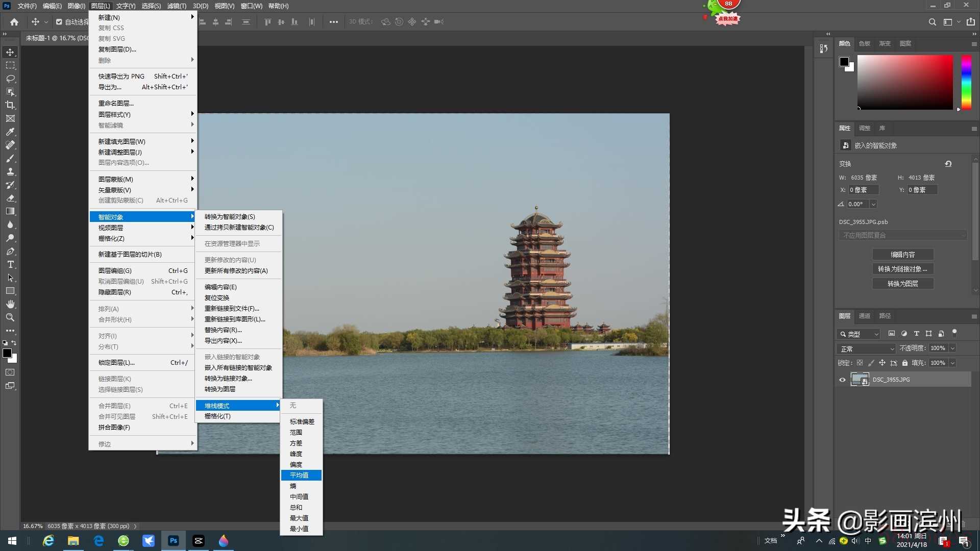Open the Color panel menu icon
This screenshot has height=551, width=980.
tap(974, 44)
